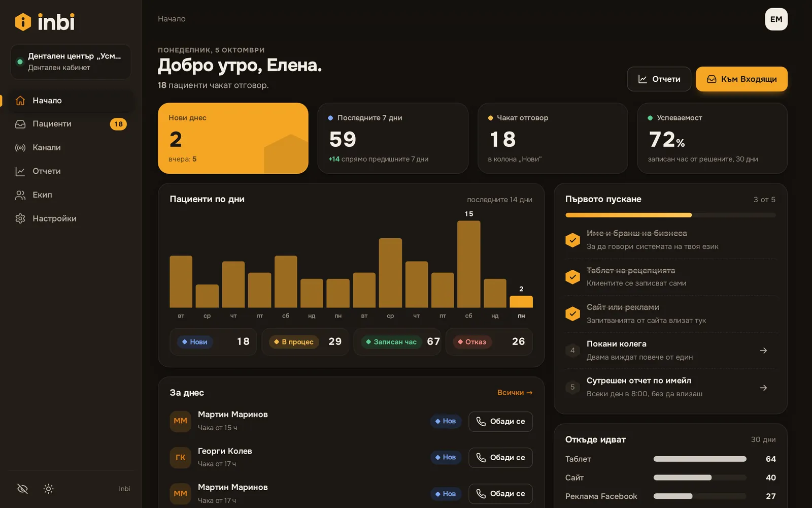The image size is (812, 508).
Task: Click the checked Таблет на рецепцията checkbox
Action: [572, 277]
